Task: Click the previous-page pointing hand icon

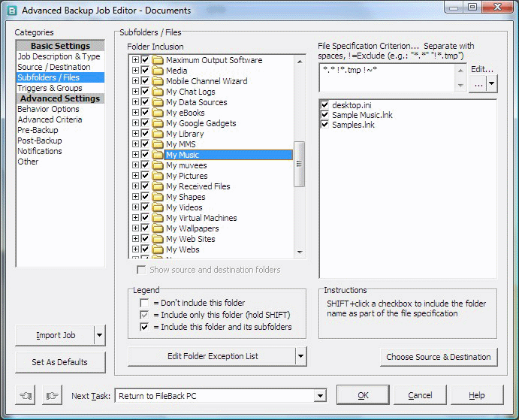Action: pos(25,395)
